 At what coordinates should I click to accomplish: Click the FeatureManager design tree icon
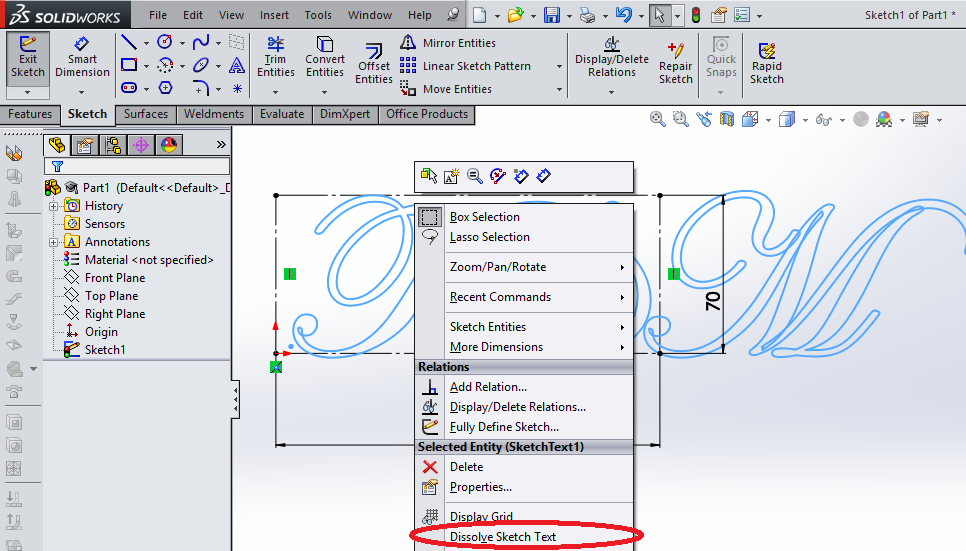coord(57,145)
